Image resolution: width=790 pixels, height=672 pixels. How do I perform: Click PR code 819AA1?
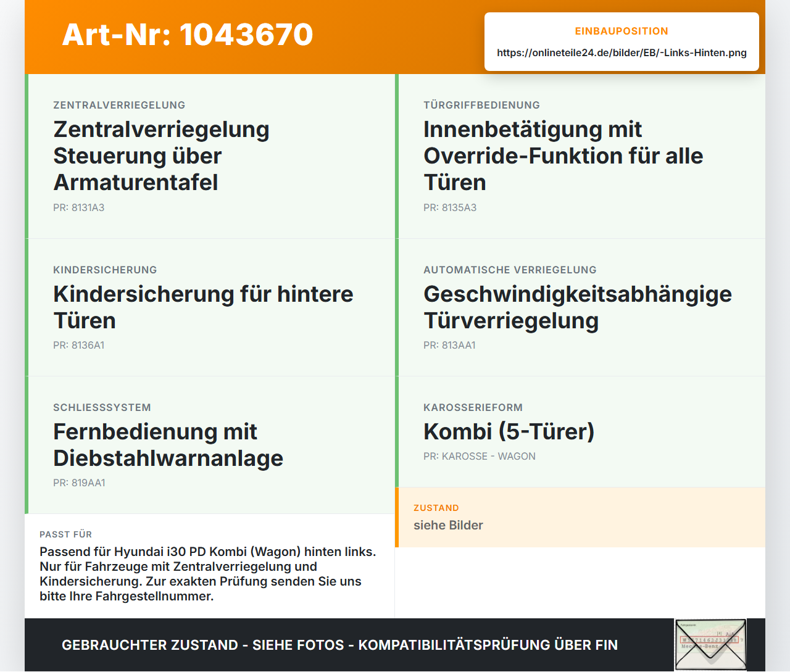pyautogui.click(x=79, y=483)
